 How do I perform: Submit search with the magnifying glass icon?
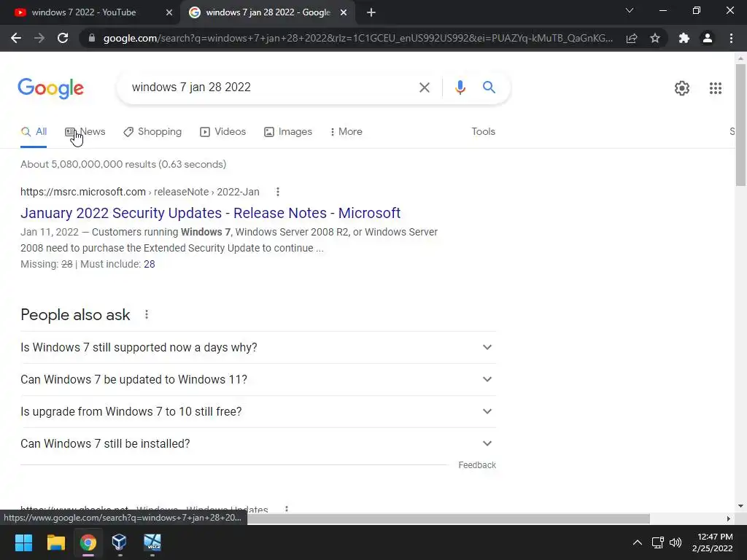point(489,87)
